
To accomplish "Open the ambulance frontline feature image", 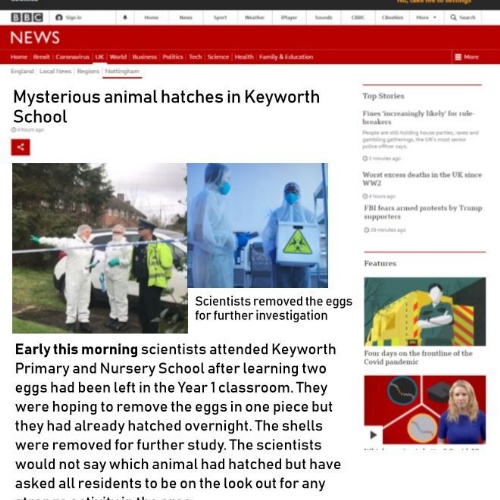I will (425, 311).
